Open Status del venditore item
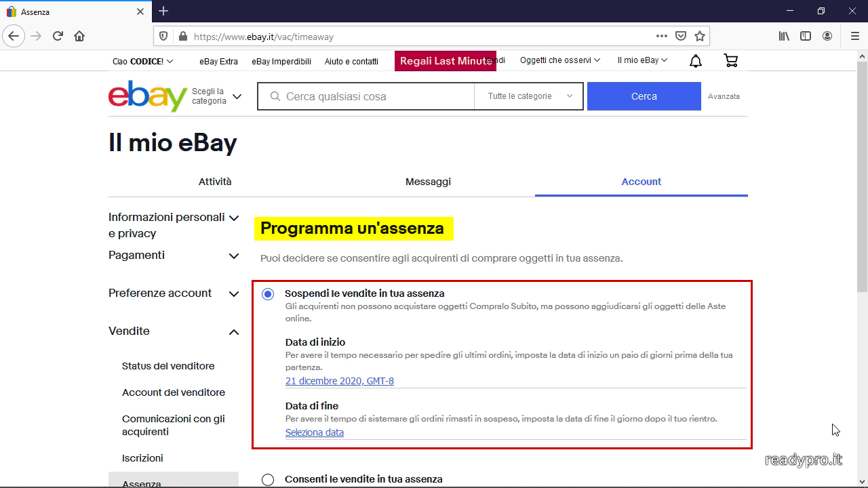This screenshot has width=868, height=488. [168, 366]
